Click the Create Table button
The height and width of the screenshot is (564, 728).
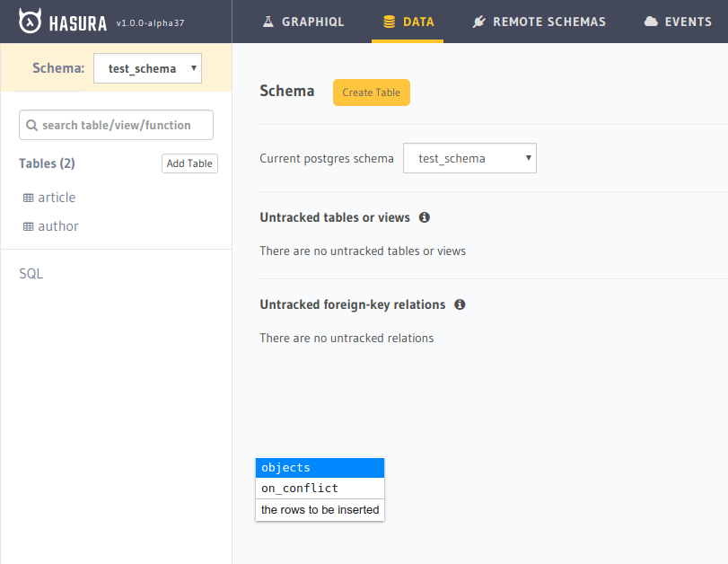pyautogui.click(x=372, y=93)
